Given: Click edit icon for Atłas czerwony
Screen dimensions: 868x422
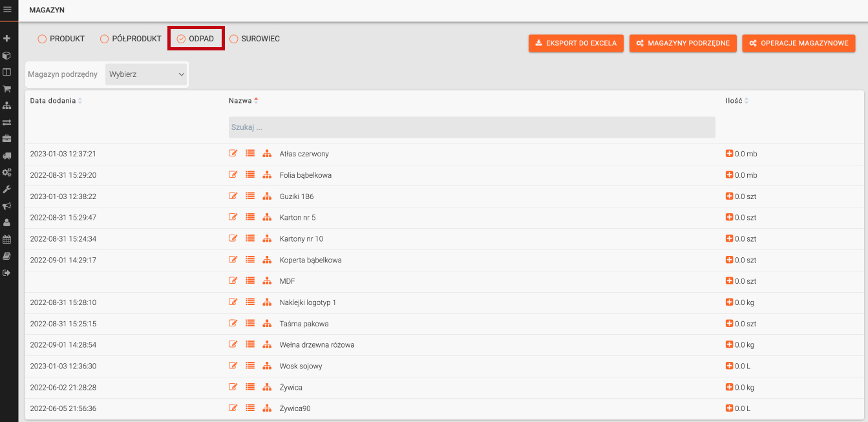Looking at the screenshot, I should coord(233,154).
